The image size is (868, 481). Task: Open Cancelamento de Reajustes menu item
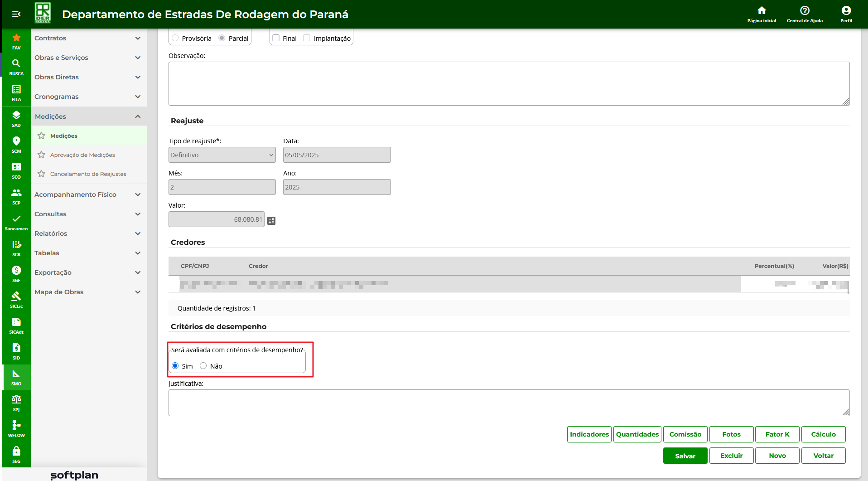[x=88, y=174]
